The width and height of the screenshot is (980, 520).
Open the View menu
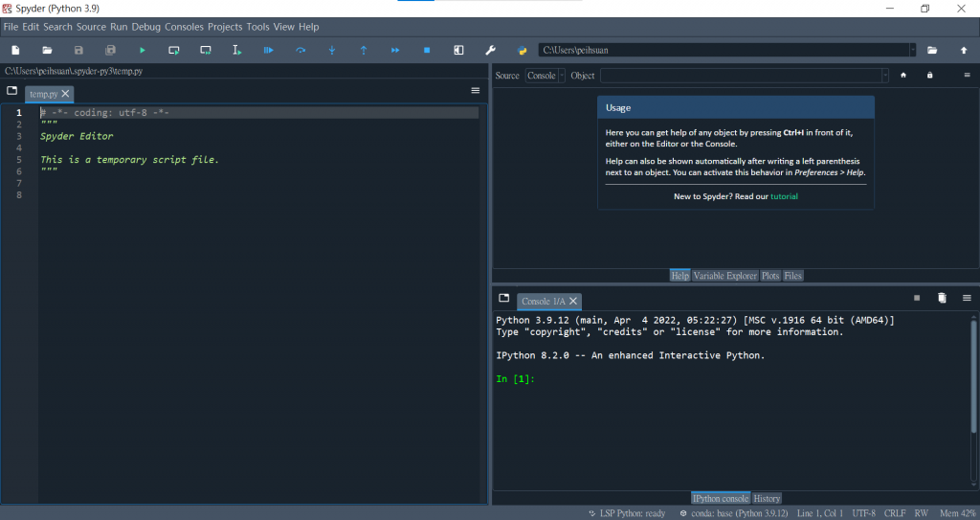[x=283, y=27]
